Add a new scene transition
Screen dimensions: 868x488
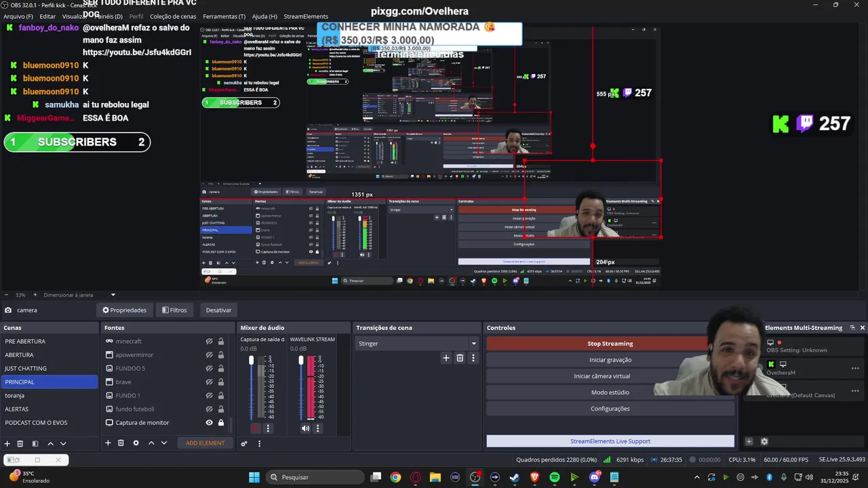(x=446, y=358)
